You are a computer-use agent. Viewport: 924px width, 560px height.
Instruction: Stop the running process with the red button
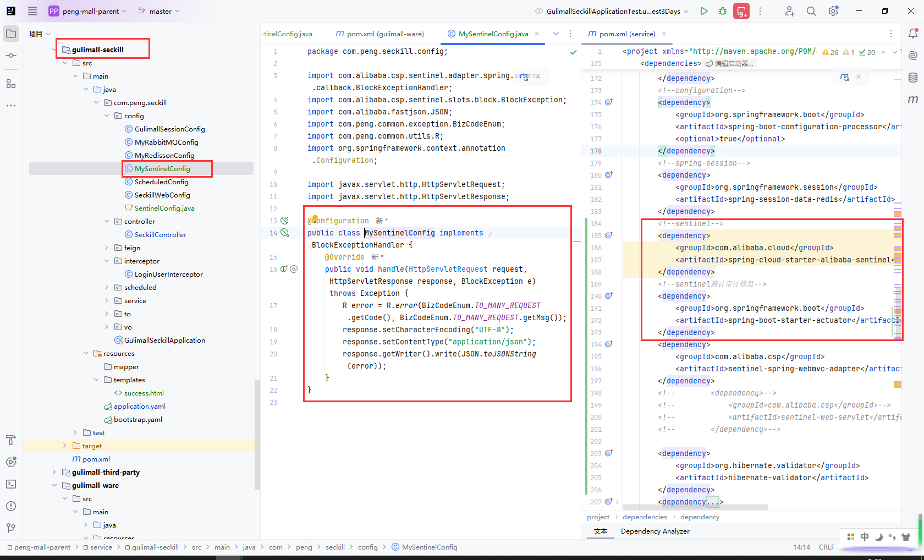(x=741, y=11)
